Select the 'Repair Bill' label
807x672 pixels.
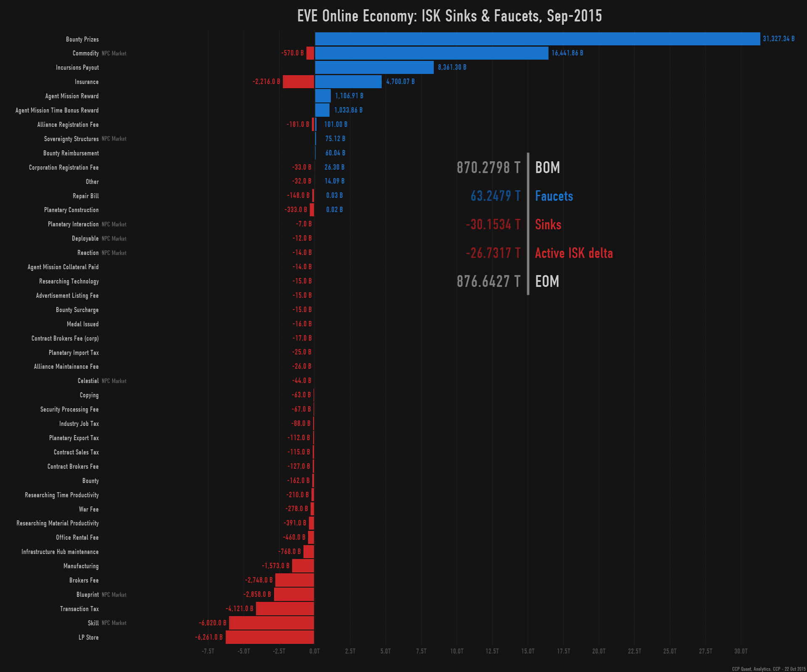coord(86,196)
